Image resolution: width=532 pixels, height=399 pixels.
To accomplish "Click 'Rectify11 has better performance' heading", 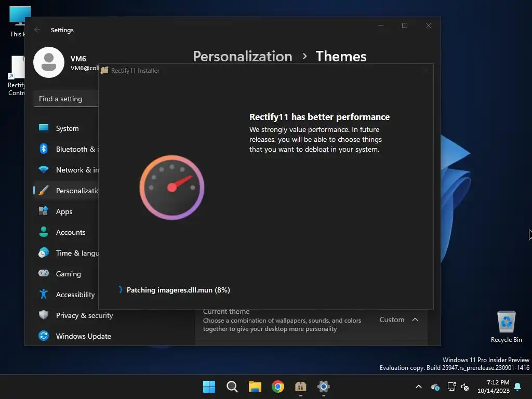I will tap(320, 117).
